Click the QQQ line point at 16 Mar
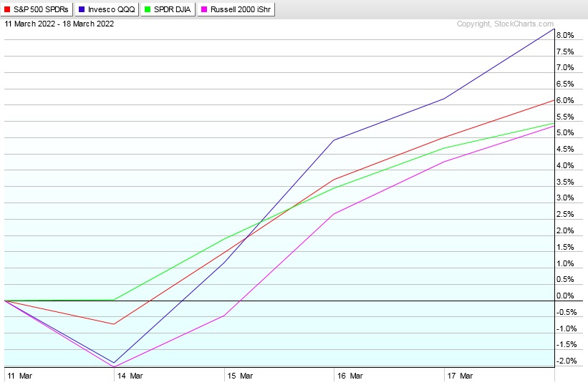This screenshot has height=390, width=588. click(334, 140)
